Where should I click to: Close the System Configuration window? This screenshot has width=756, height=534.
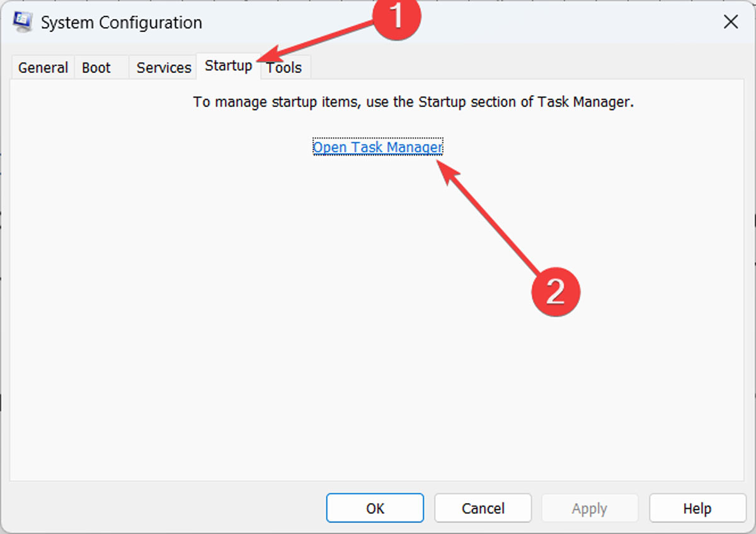730,22
